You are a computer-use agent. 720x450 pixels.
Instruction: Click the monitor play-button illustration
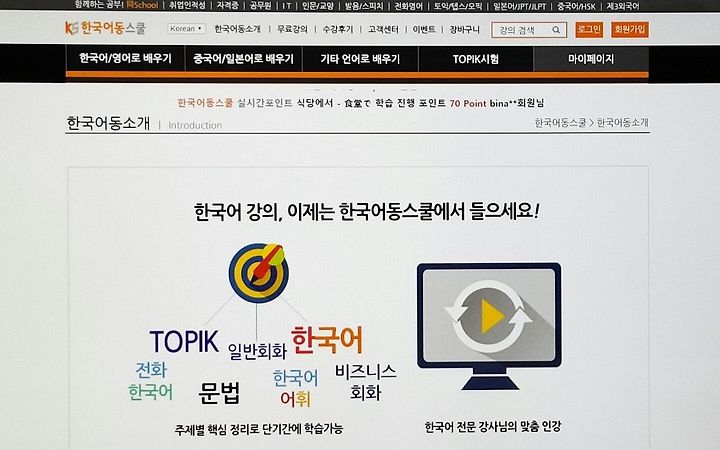(489, 326)
